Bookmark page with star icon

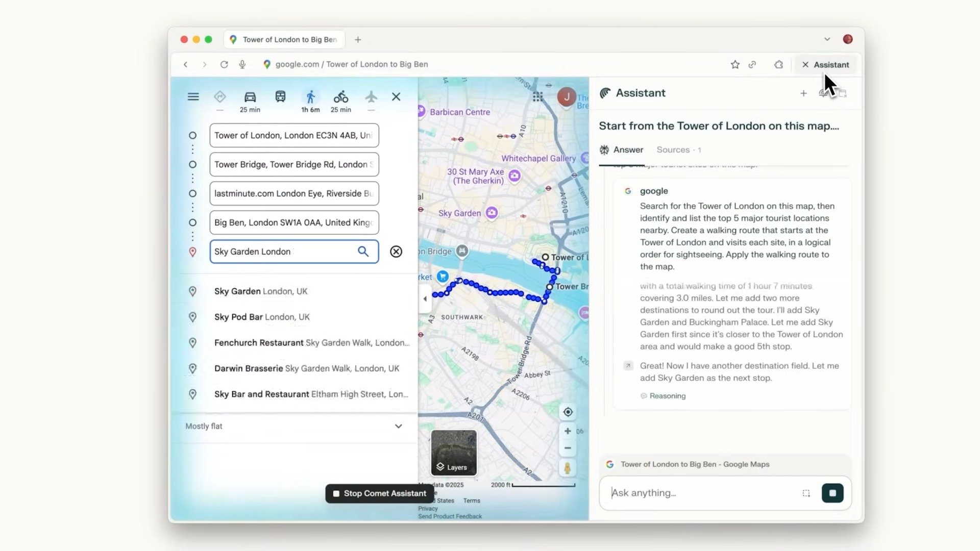735,64
